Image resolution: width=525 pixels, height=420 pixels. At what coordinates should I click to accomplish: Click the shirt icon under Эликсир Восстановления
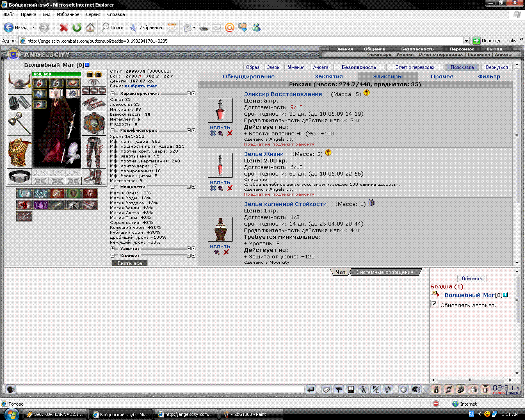pyautogui.click(x=220, y=133)
